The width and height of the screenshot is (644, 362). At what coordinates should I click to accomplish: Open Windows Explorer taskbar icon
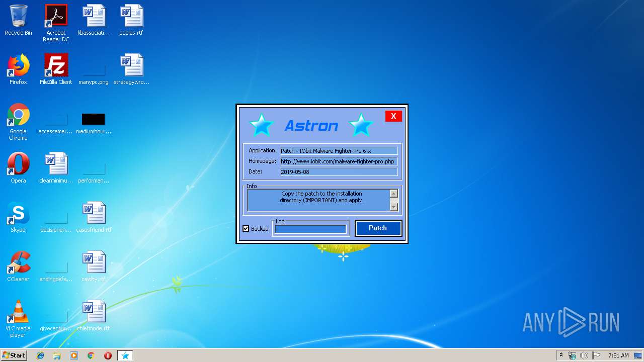click(57, 355)
